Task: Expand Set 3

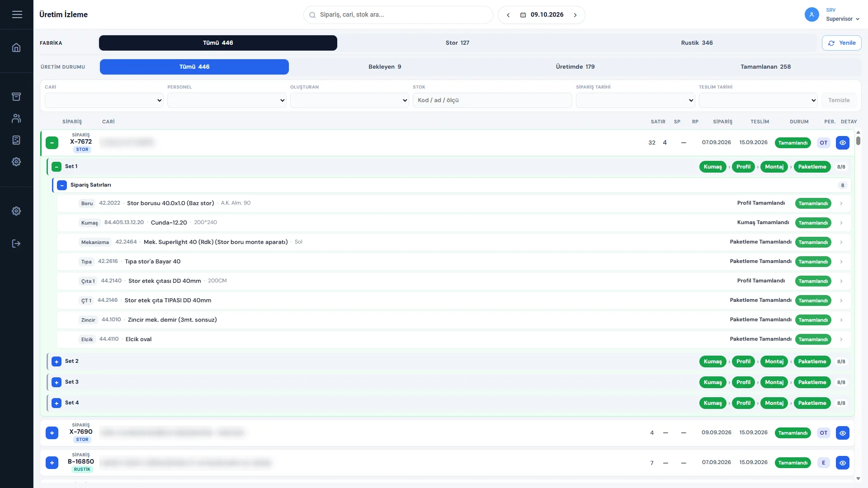Action: 57,382
